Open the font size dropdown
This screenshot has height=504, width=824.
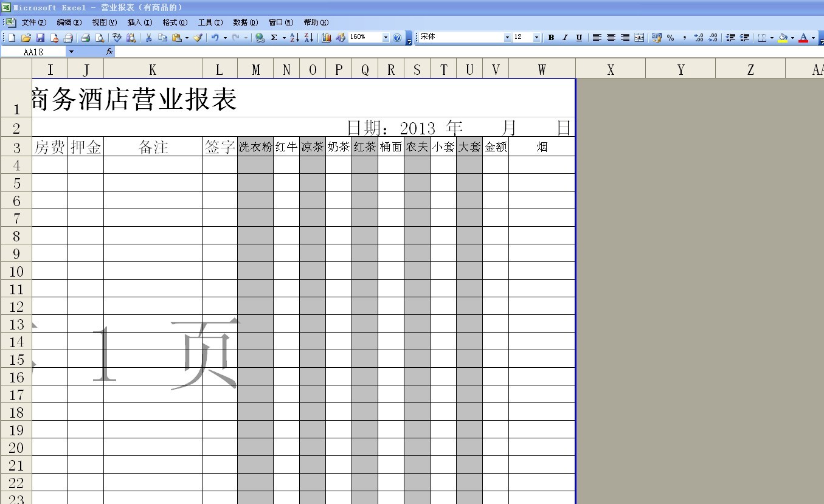tap(536, 37)
